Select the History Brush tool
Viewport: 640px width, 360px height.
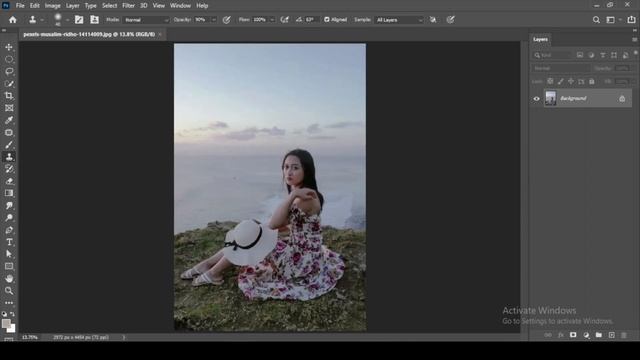coord(9,169)
